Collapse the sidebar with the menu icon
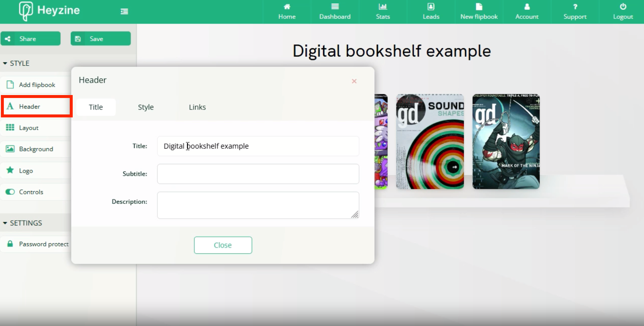The width and height of the screenshot is (644, 326). [x=124, y=11]
